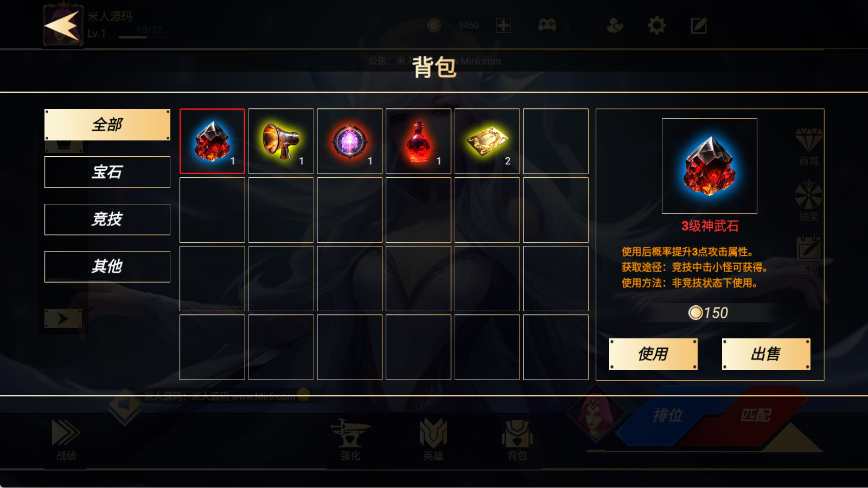Open the settings gear icon
The width and height of the screenshot is (868, 488).
[x=656, y=25]
